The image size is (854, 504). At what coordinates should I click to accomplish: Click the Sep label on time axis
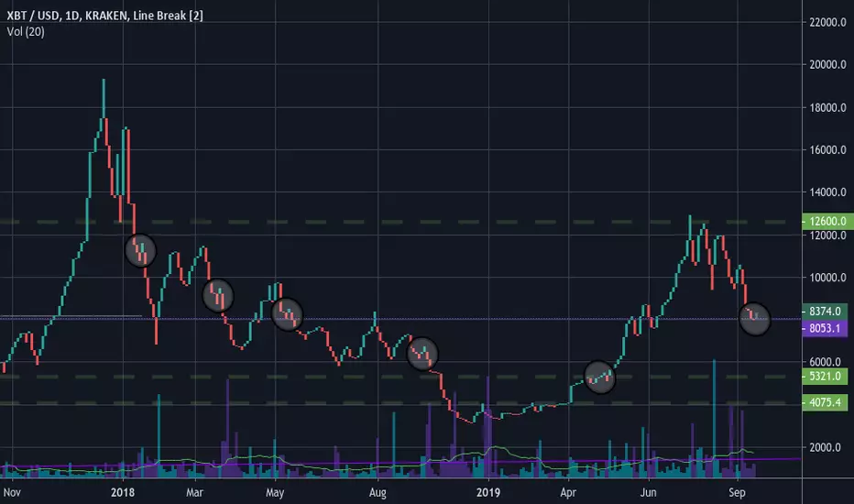tap(737, 493)
